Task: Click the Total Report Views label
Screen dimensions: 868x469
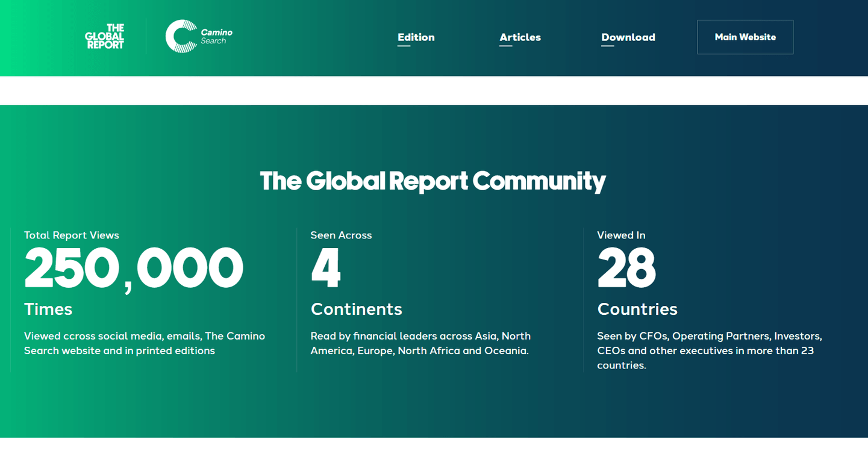Action: (72, 235)
